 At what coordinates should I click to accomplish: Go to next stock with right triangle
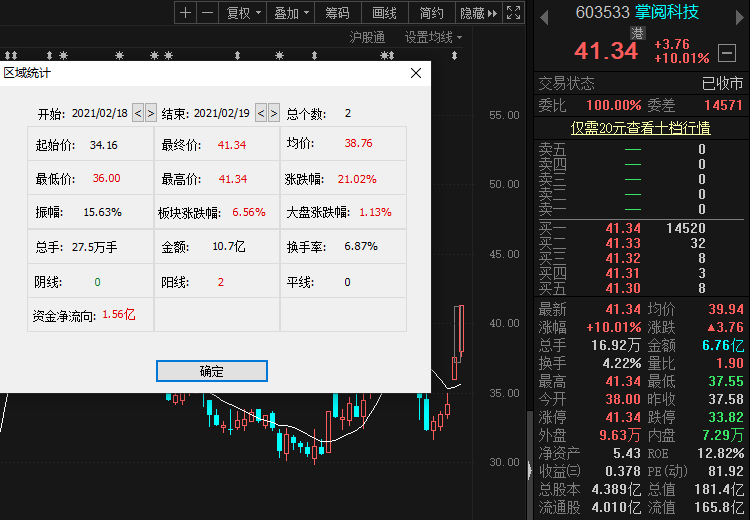pos(740,18)
